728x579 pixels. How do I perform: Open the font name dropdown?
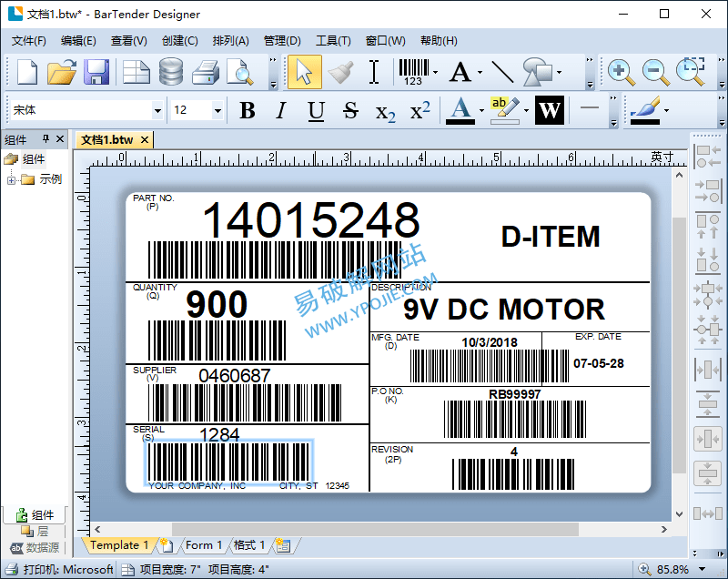[157, 110]
